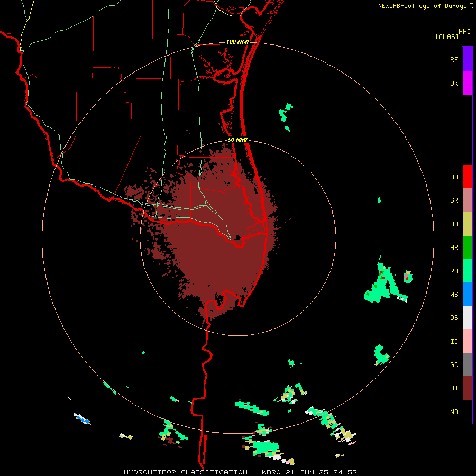Select the GR pink-brown legend swatch

pyautogui.click(x=467, y=200)
